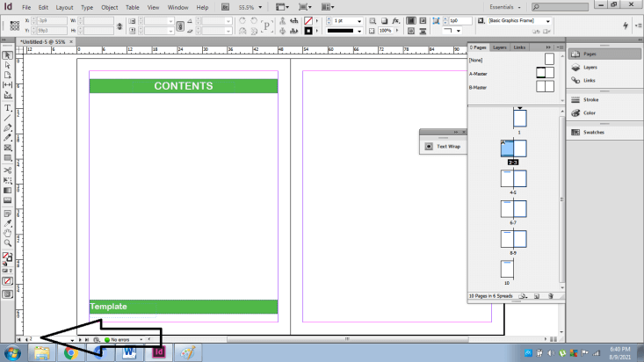Click the Drop Shadow icon

[x=385, y=20]
